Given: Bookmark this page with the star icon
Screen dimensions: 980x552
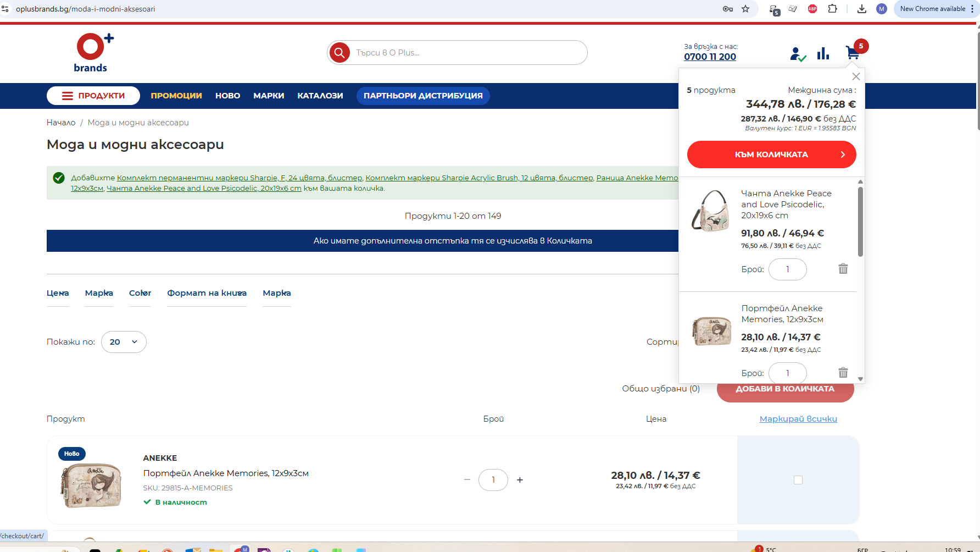Looking at the screenshot, I should point(745,9).
